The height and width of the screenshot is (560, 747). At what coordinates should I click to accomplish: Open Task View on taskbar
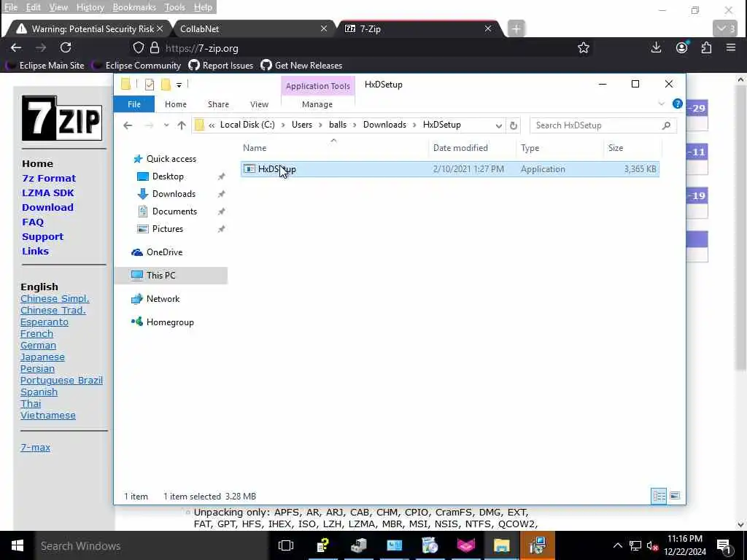tap(286, 545)
